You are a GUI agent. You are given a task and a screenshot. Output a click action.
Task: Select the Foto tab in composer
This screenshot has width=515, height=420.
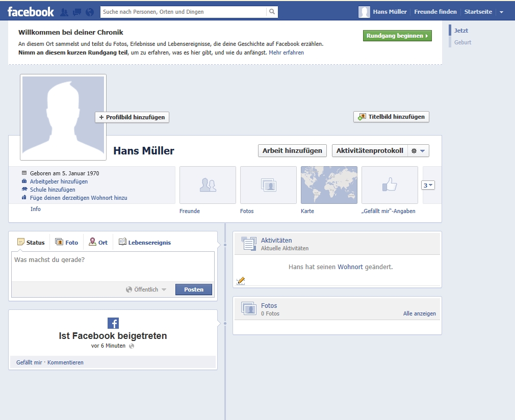pyautogui.click(x=67, y=242)
